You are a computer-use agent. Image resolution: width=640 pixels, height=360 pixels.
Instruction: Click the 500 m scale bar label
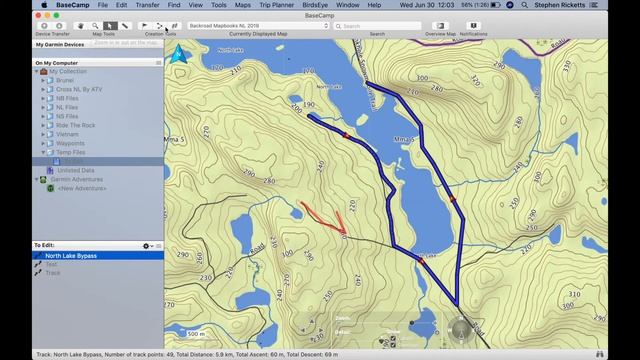pos(196,334)
